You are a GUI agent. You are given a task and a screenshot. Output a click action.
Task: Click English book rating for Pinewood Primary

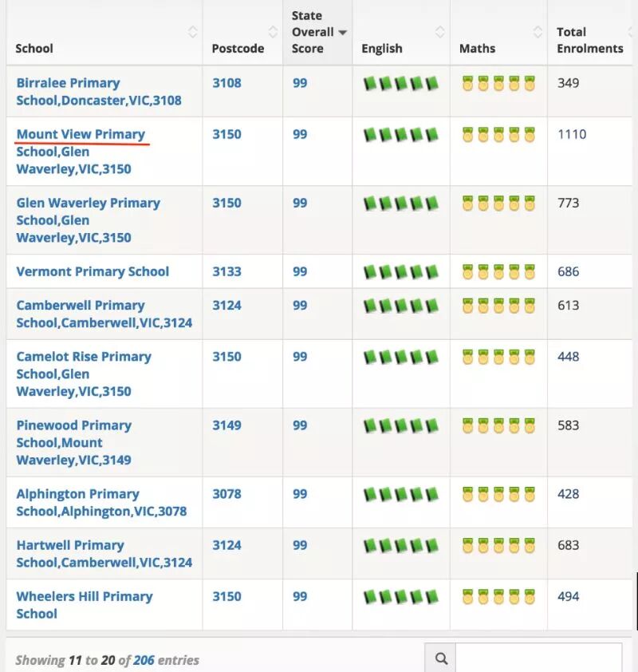point(401,425)
